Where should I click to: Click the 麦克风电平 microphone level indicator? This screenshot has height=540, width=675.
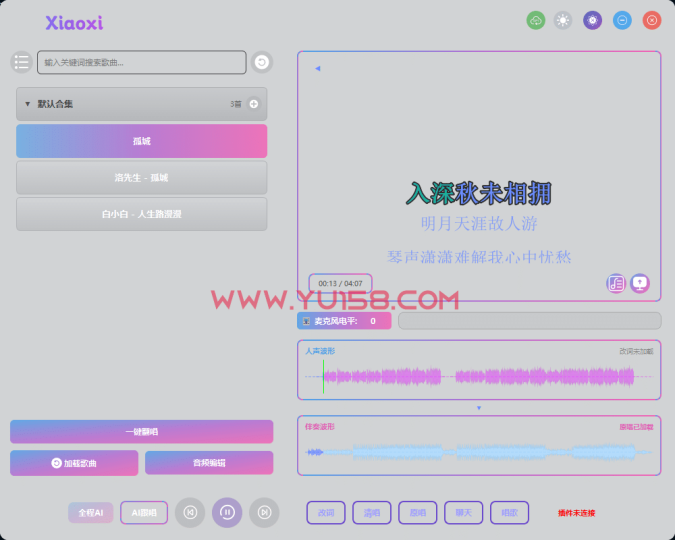click(x=344, y=321)
